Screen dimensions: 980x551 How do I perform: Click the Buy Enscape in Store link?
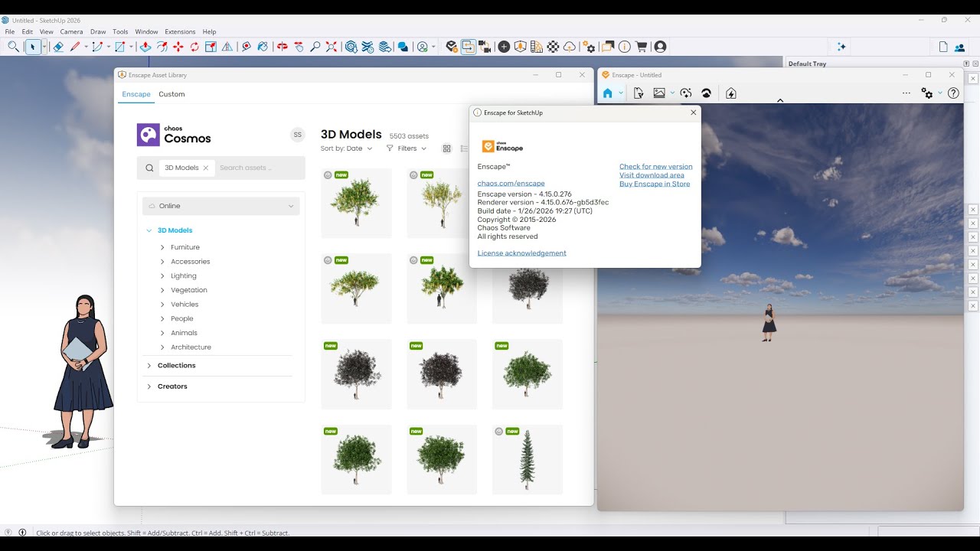(655, 184)
